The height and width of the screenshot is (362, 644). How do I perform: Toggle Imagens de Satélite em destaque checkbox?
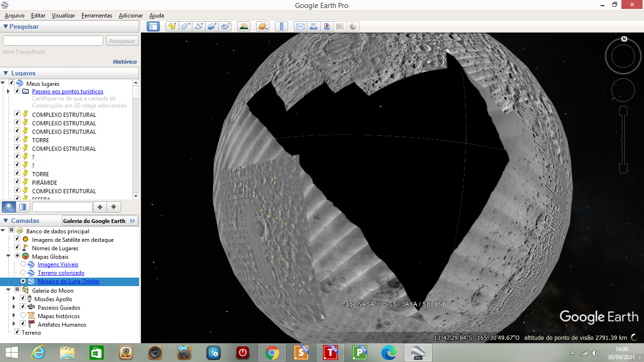click(x=17, y=239)
